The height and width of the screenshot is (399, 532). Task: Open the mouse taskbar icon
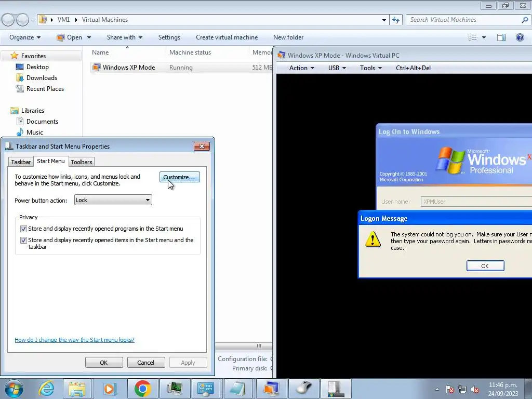pyautogui.click(x=303, y=389)
